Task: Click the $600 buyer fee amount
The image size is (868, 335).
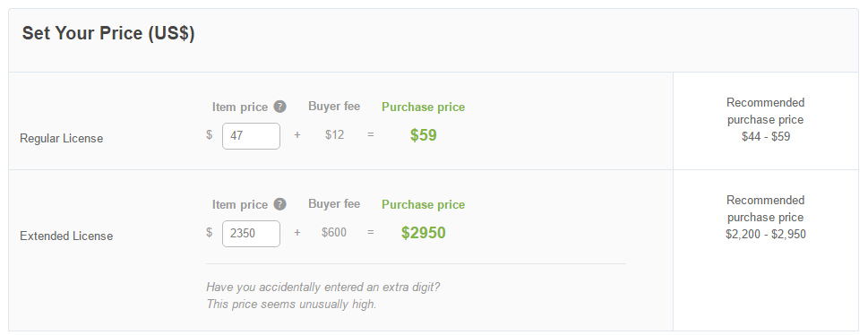Action: [334, 233]
